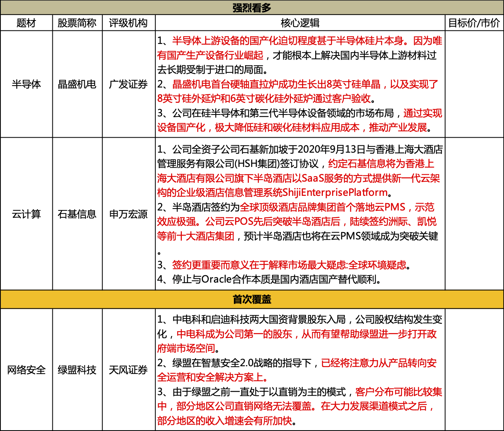Click the line starting 3、由于绿盟之前一直处于
The image size is (504, 431).
pos(300,392)
